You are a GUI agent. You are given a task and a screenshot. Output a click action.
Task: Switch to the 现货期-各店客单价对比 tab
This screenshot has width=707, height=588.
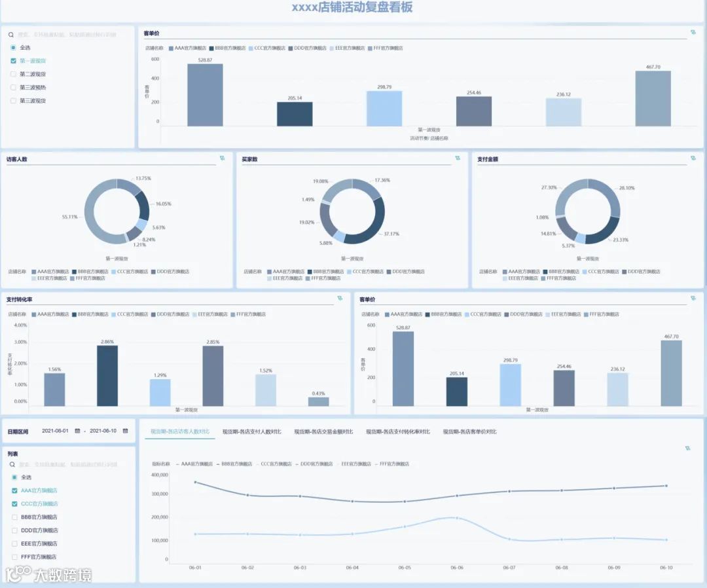(x=469, y=432)
